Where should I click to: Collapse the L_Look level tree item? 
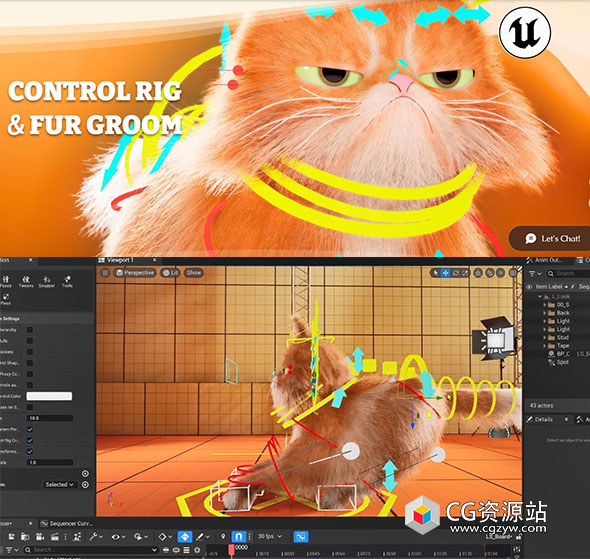540,296
